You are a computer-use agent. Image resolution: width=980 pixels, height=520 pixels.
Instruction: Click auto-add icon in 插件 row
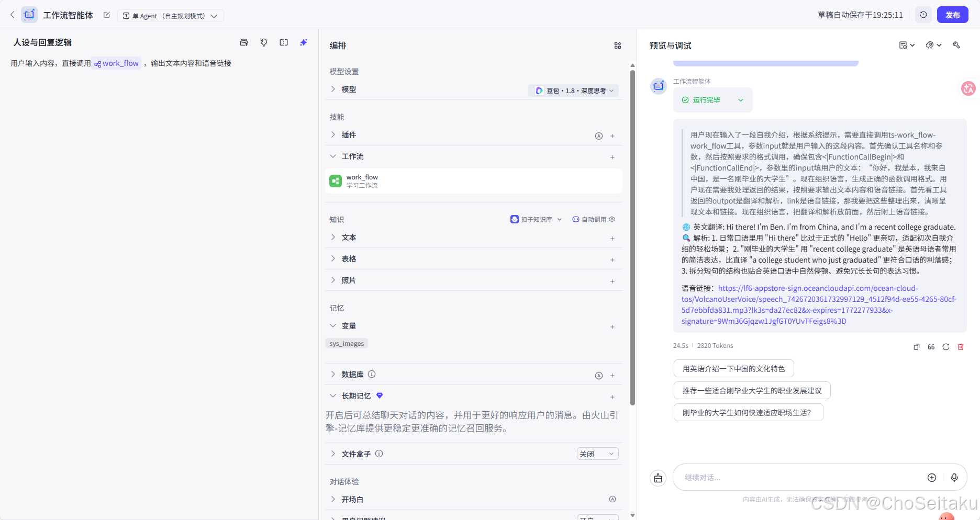coord(599,136)
